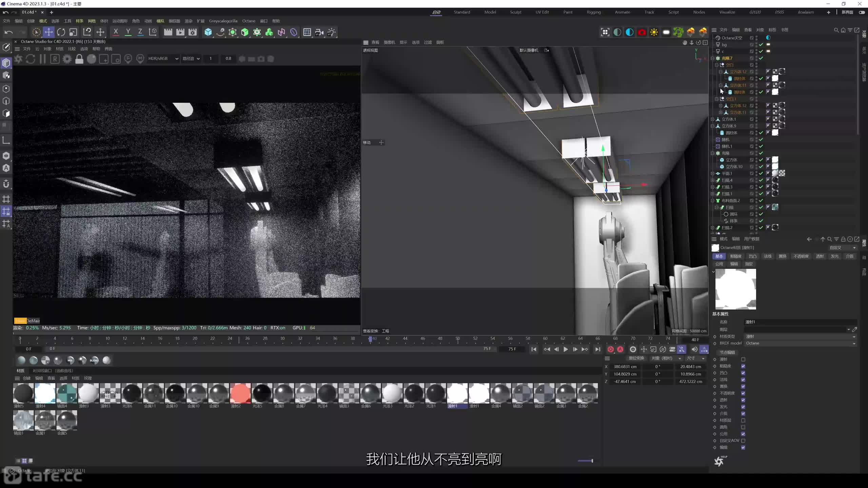Select the Scale tool in main toolbar
This screenshot has width=868, height=488.
pos(73,32)
